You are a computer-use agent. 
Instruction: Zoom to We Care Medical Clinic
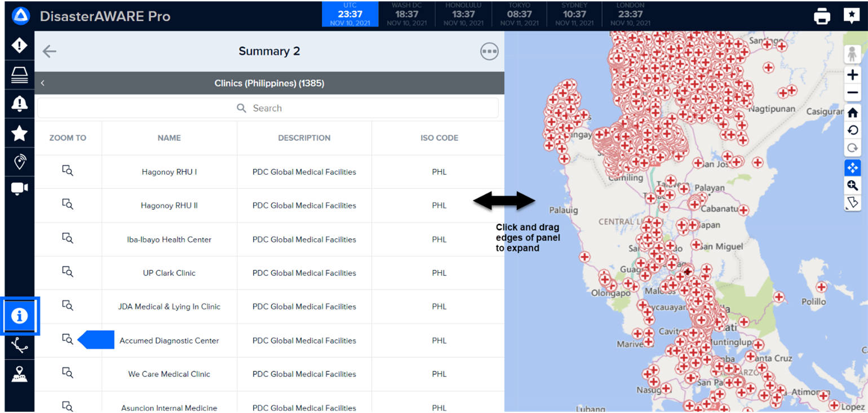pyautogui.click(x=68, y=372)
